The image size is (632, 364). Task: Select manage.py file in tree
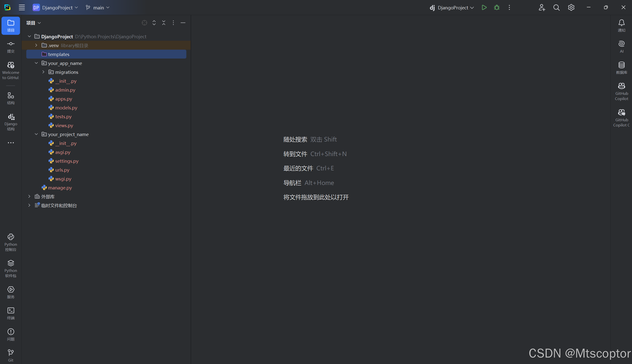60,187
